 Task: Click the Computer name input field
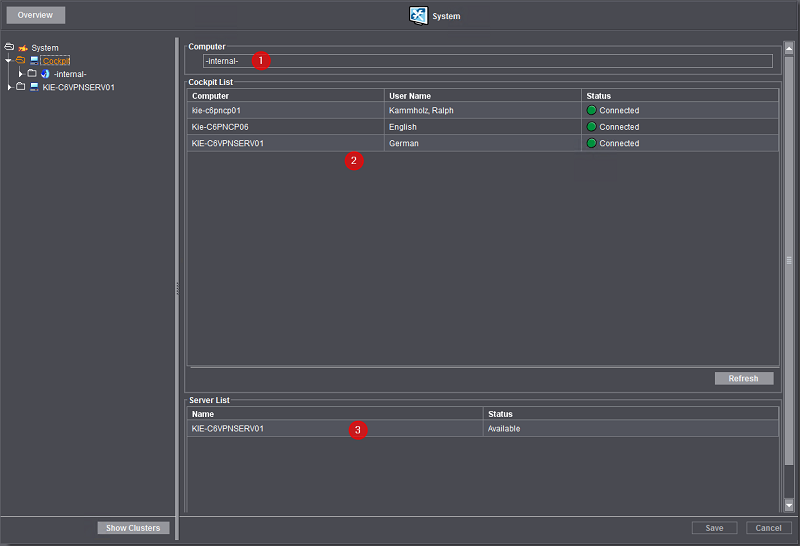486,61
